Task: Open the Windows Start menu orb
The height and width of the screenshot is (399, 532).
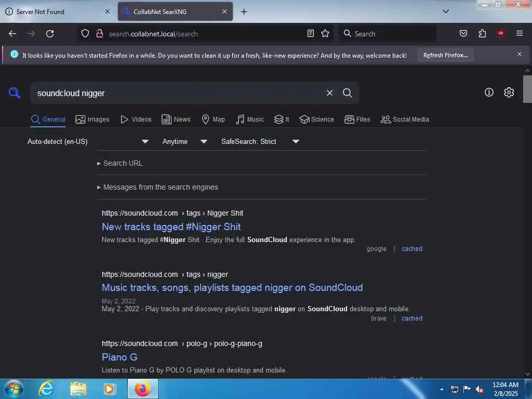Action: click(x=14, y=389)
